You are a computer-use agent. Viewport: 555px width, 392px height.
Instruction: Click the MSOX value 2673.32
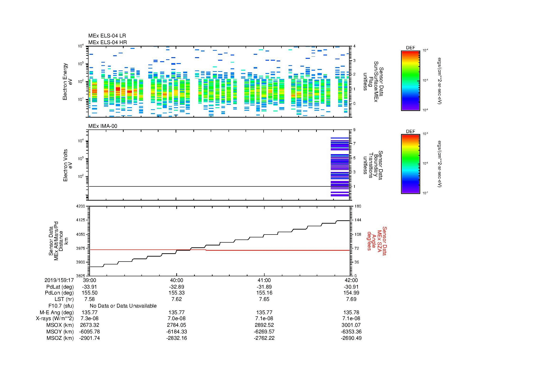[89, 325]
